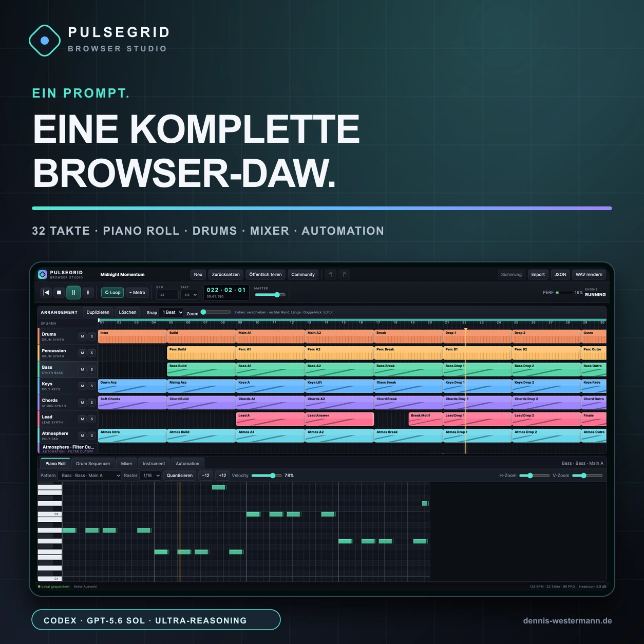Open the Takt 4/4 time signature dropdown
The image size is (644, 644).
click(x=189, y=295)
